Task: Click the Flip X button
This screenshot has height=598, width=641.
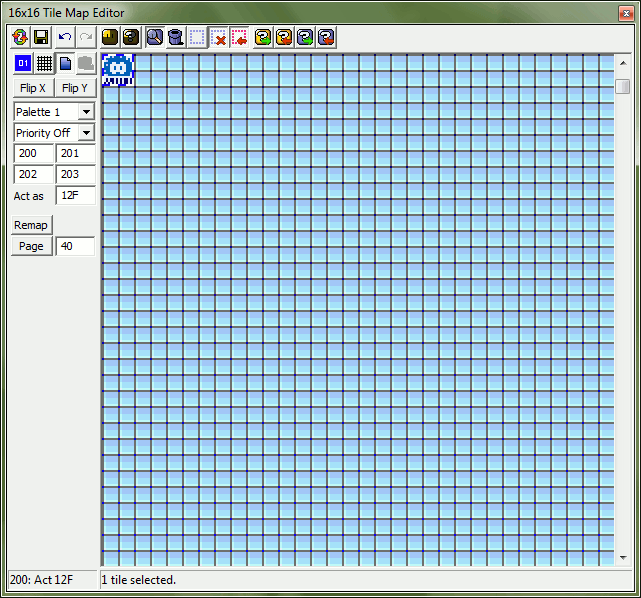Action: (33, 88)
